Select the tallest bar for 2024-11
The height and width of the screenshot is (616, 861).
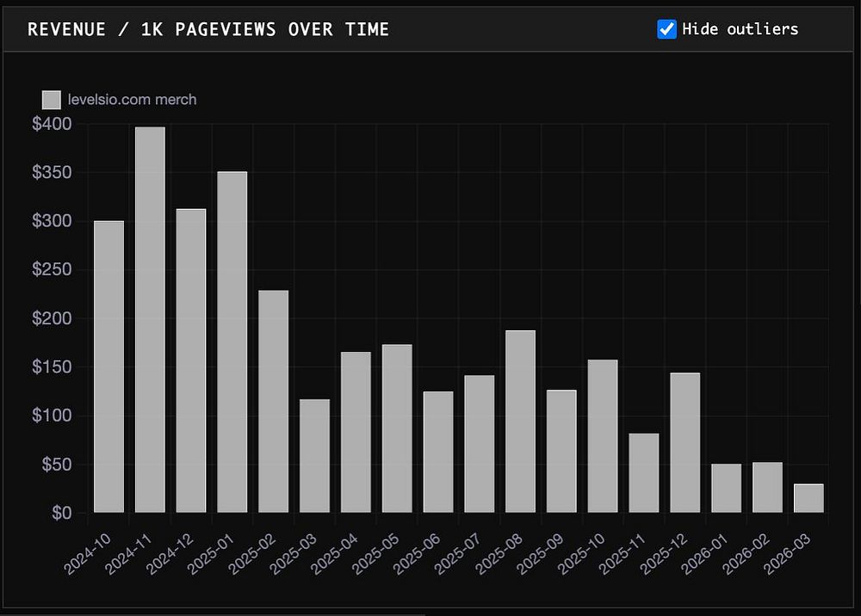[x=150, y=320]
